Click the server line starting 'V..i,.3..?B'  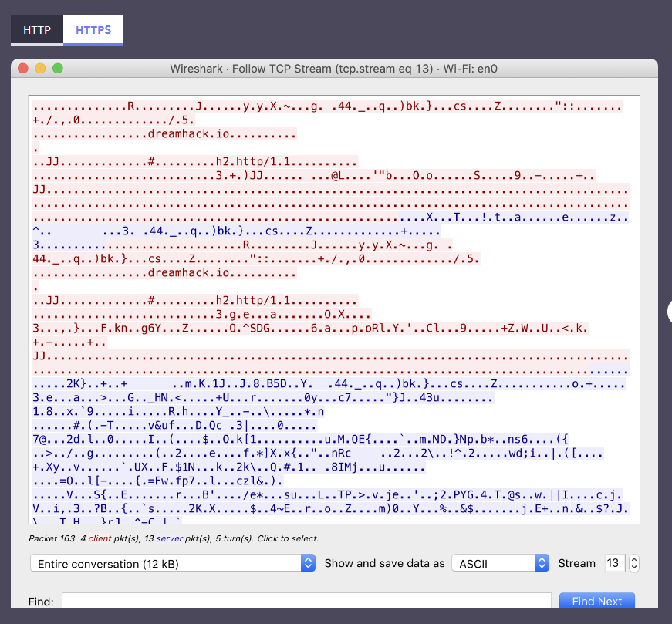(331, 509)
